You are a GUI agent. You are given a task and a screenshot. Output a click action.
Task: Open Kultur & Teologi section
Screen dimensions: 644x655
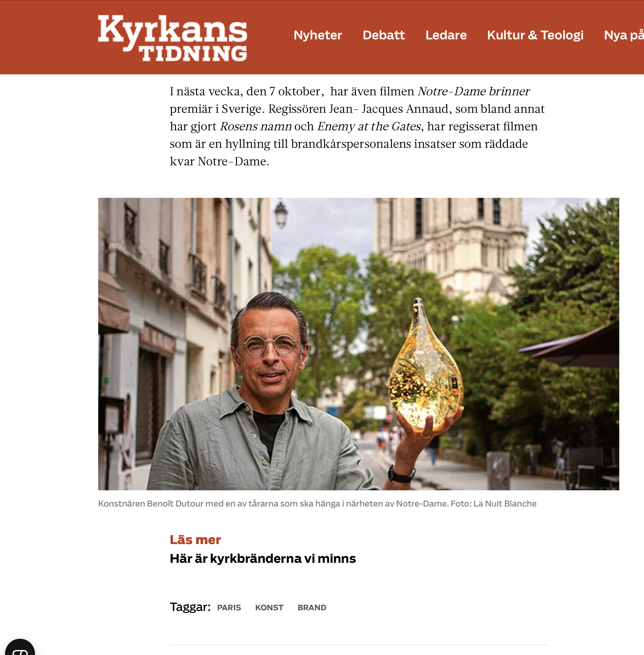[535, 35]
